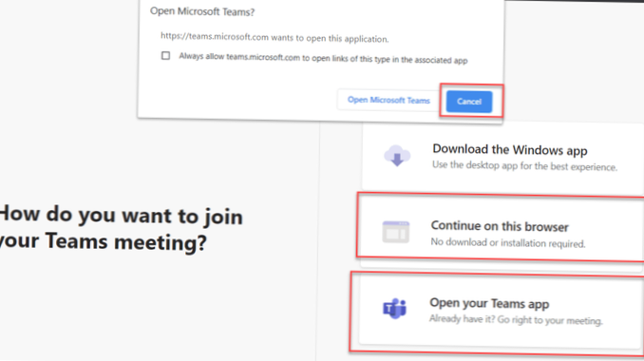This screenshot has width=644, height=361.
Task: Click the Open Microsoft Teams button
Action: (x=388, y=100)
